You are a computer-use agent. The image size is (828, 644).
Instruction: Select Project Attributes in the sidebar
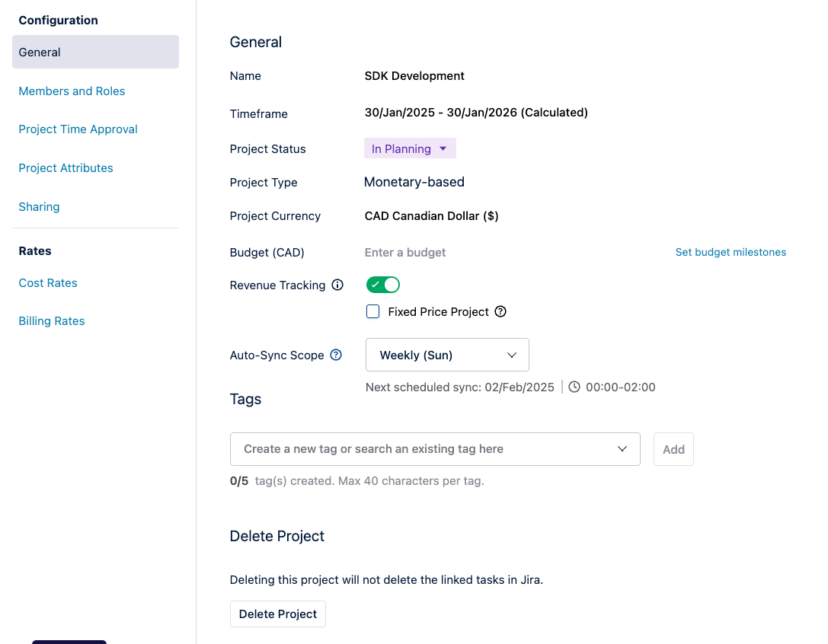point(66,168)
